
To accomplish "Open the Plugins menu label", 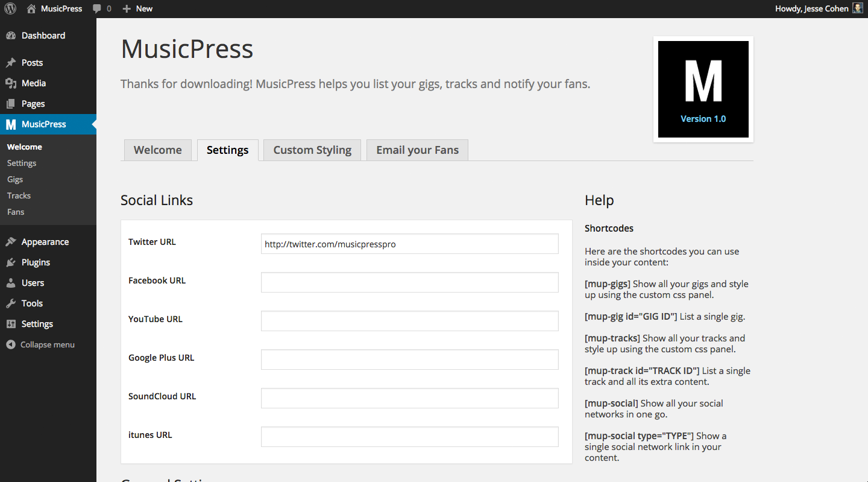I will tap(36, 262).
